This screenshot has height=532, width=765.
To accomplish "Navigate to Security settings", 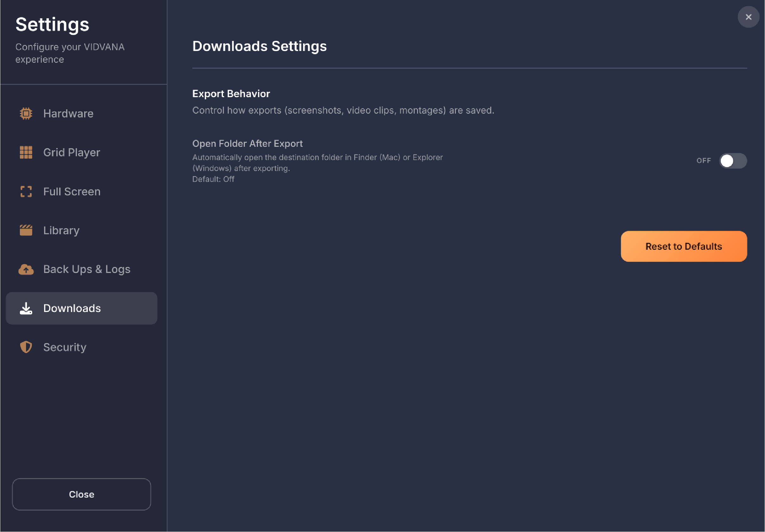I will pyautogui.click(x=65, y=347).
